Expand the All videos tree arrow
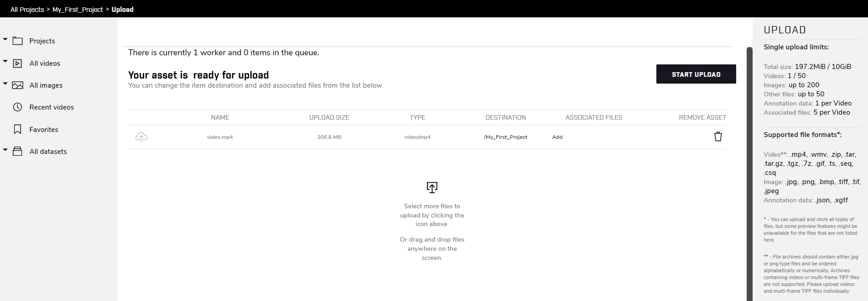The width and height of the screenshot is (868, 301). 5,61
